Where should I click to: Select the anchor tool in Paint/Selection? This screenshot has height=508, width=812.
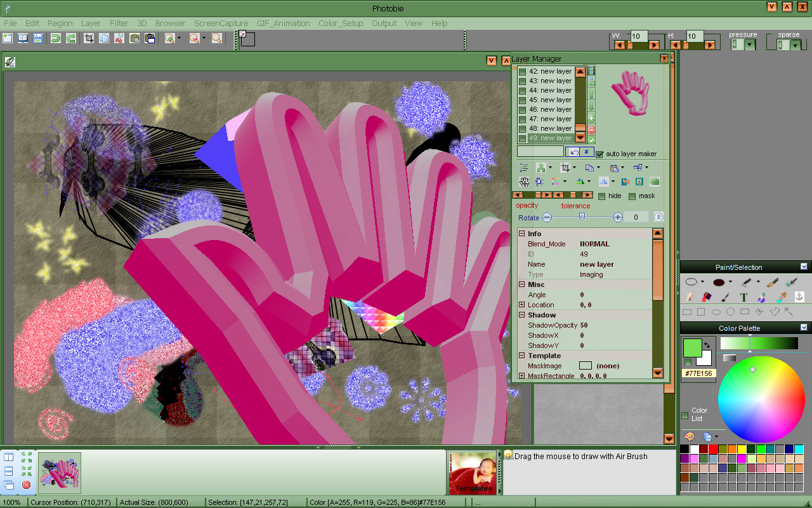(x=799, y=297)
